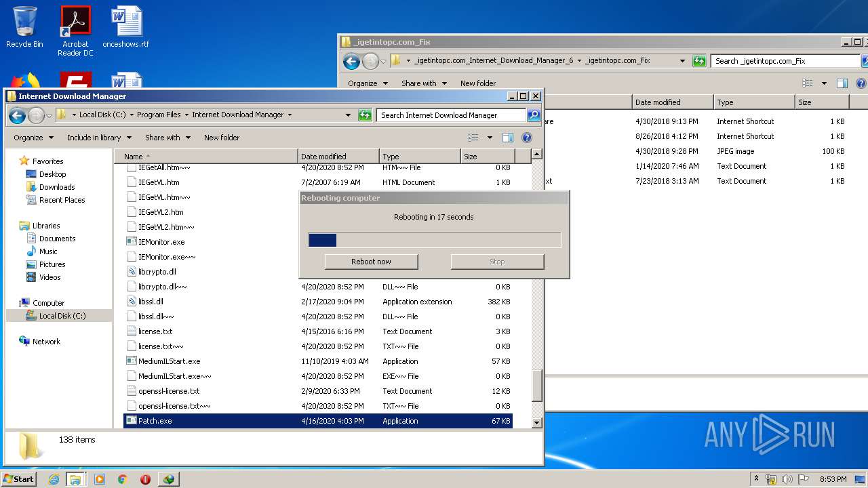Click Program Files in address breadcrumb
This screenshot has width=868, height=488.
coord(159,115)
